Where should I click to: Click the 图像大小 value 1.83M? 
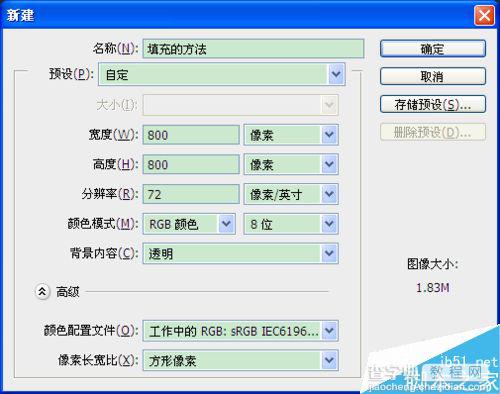click(x=433, y=287)
